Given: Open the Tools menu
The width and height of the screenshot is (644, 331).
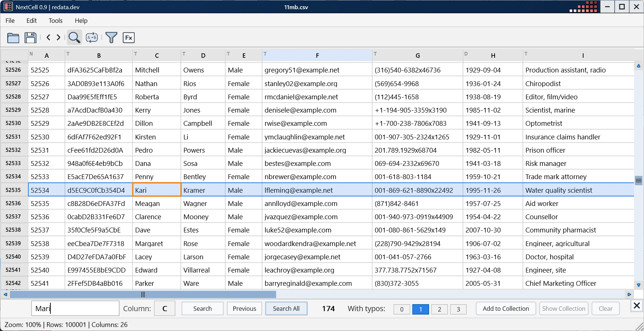Looking at the screenshot, I should tap(55, 21).
